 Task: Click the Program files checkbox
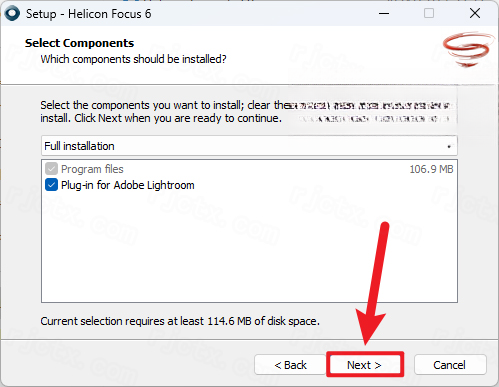51,169
